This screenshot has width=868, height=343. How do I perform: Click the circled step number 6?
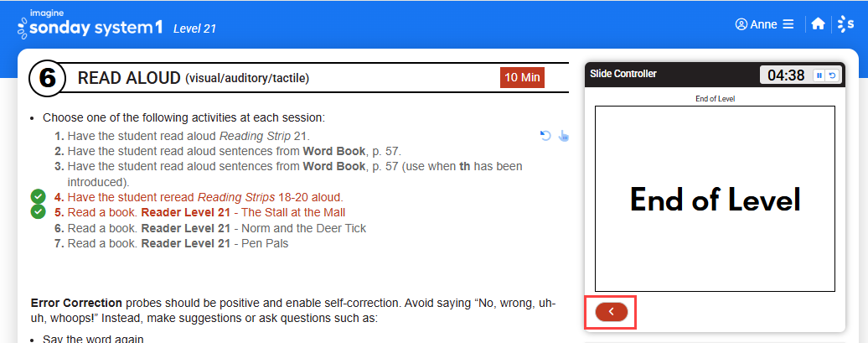(48, 78)
